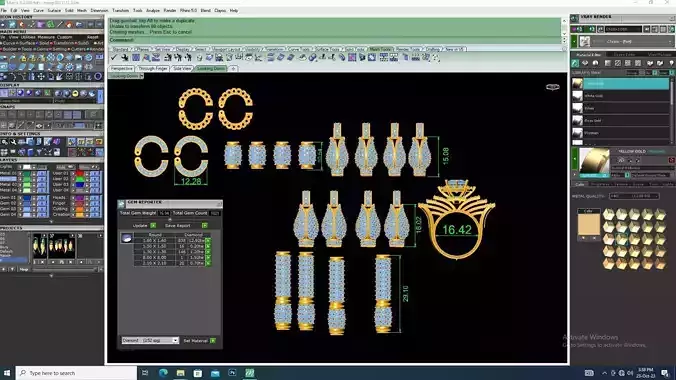Viewport: 676px width, 380px height.
Task: Open the Clayoo menu
Action: [x=220, y=10]
